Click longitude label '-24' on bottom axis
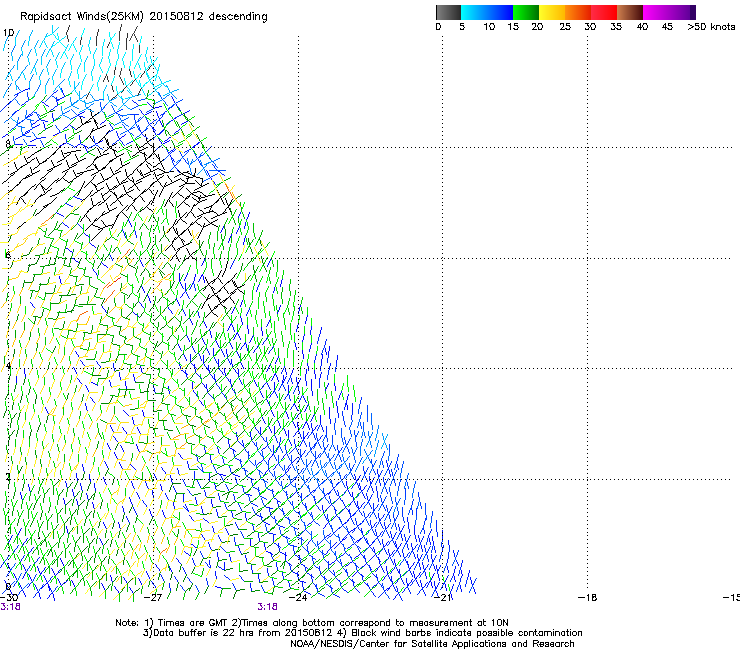The height and width of the screenshot is (650, 740). click(298, 598)
